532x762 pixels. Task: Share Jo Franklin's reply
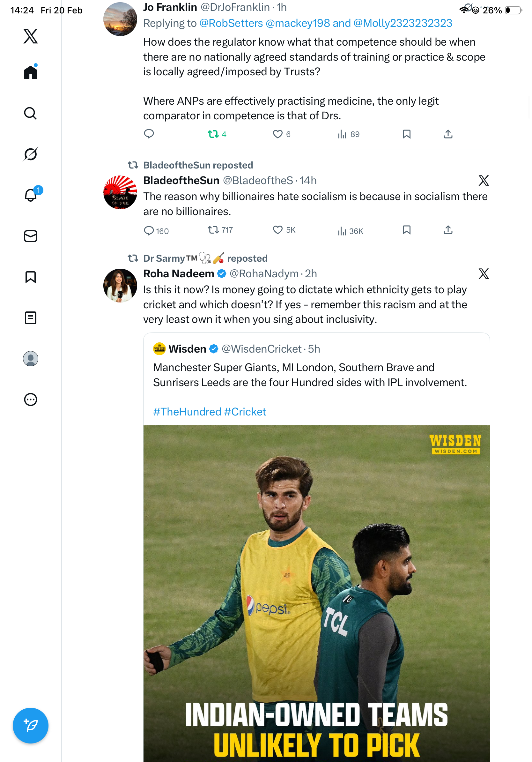click(x=448, y=134)
